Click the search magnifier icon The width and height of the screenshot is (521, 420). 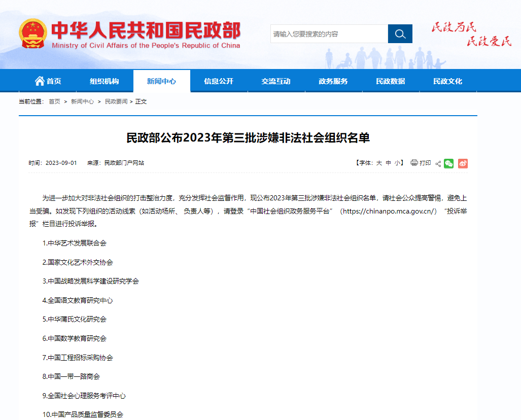point(400,33)
